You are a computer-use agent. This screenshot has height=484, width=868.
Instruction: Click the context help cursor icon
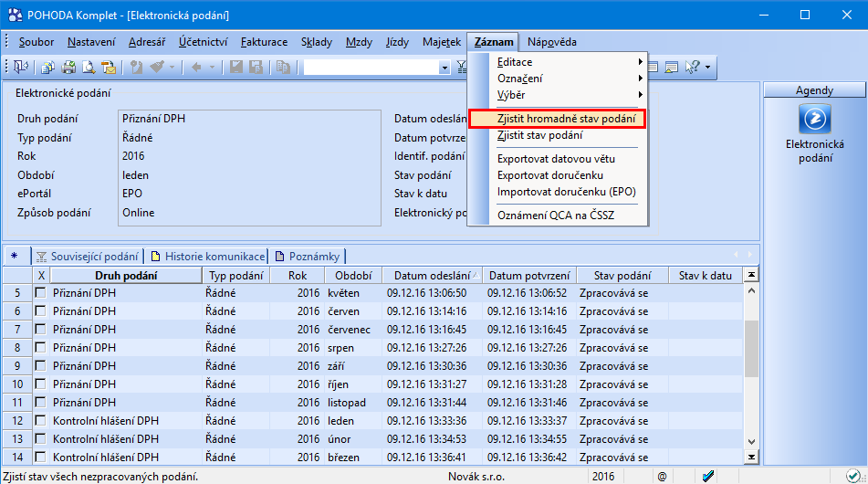(x=692, y=67)
